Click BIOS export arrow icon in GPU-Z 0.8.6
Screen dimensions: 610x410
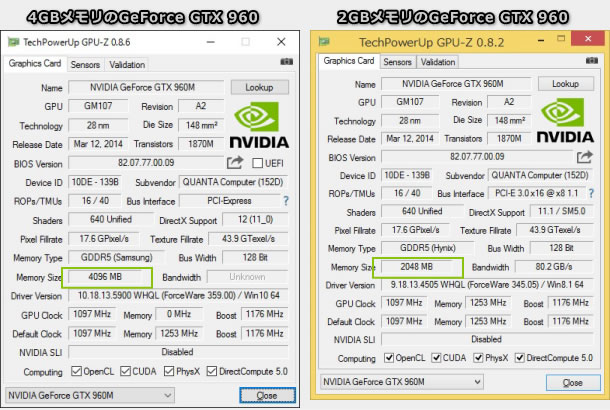[x=235, y=162]
